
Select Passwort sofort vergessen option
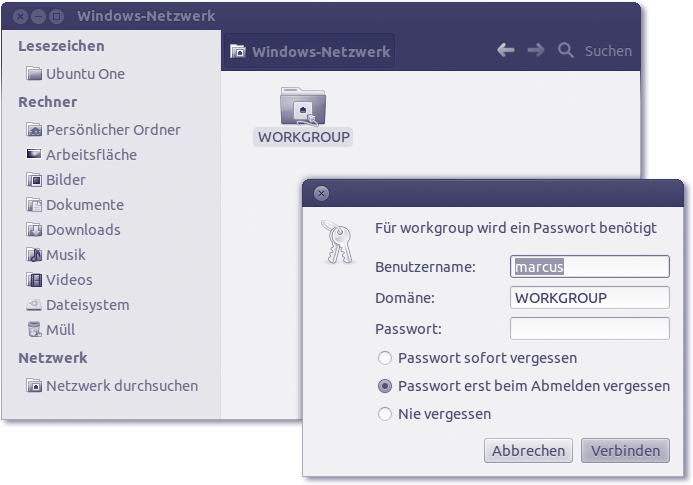coord(385,358)
